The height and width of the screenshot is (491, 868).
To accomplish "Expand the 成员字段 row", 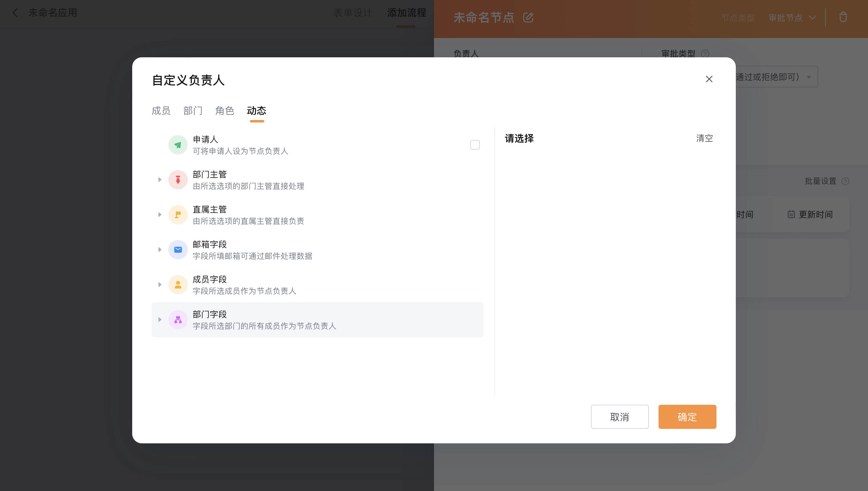I will click(160, 285).
